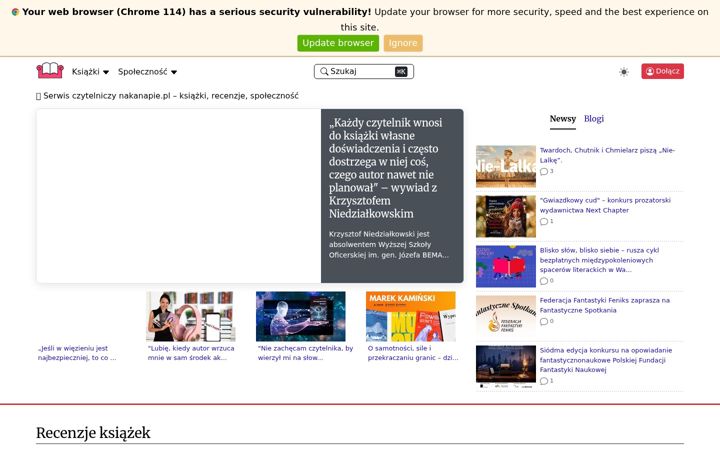
Task: Click the Krzysztof Niedziałkowski interview excerpt text
Action: 389,245
